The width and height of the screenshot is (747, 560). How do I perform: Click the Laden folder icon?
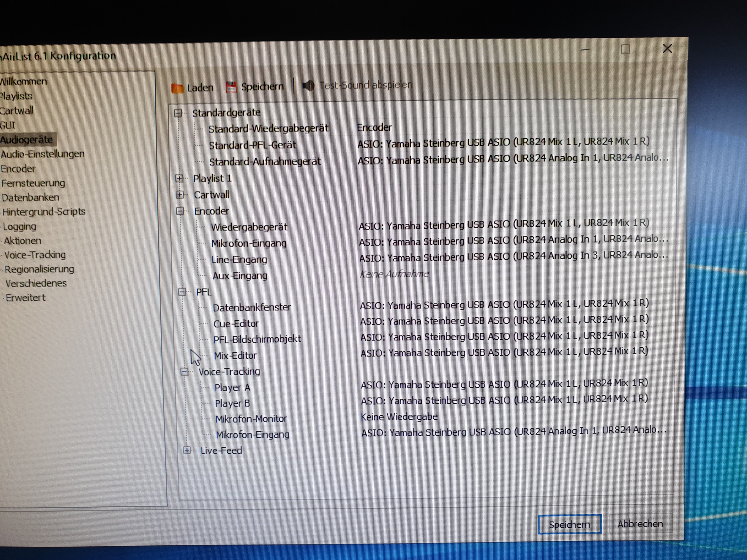point(177,88)
